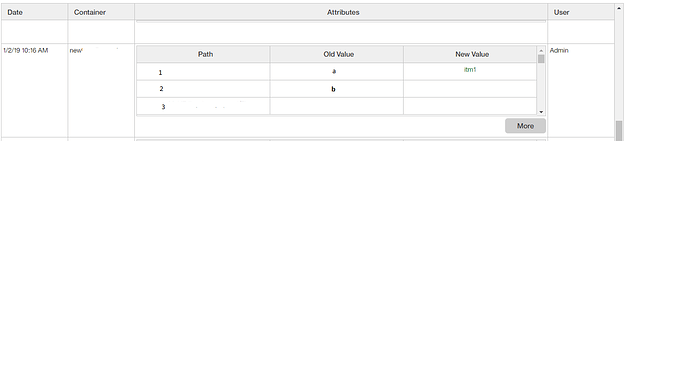690x387 pixels.
Task: Click the inner attributes scrollbar thumb
Action: click(541, 59)
